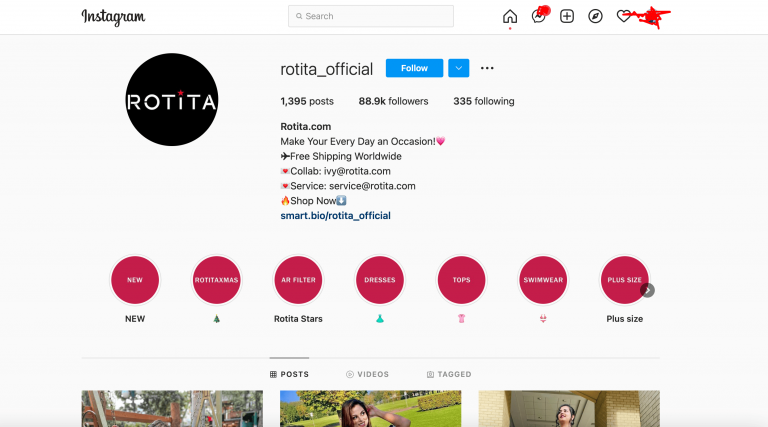The height and width of the screenshot is (427, 768).
Task: Open the SWIMWEAR story highlight
Action: point(543,280)
